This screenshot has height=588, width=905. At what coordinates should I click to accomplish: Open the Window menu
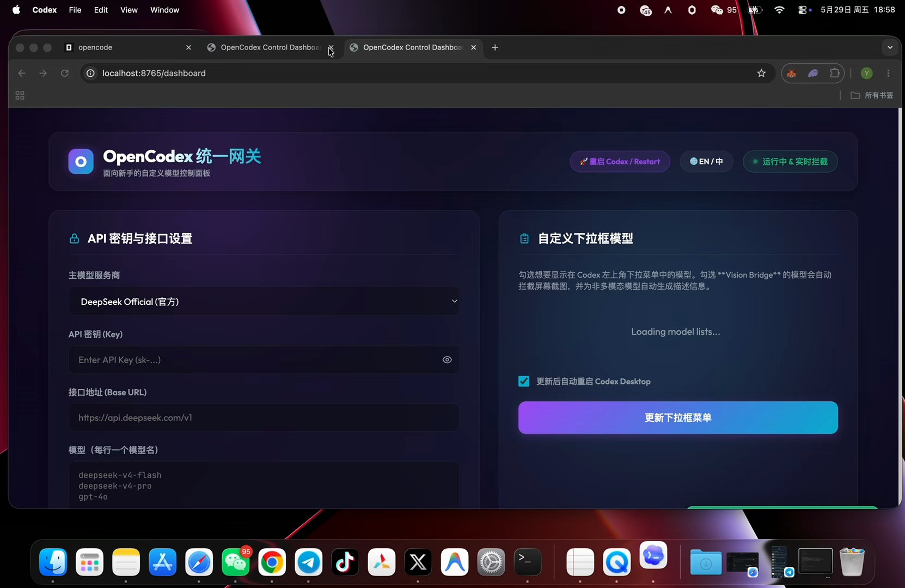tap(164, 10)
